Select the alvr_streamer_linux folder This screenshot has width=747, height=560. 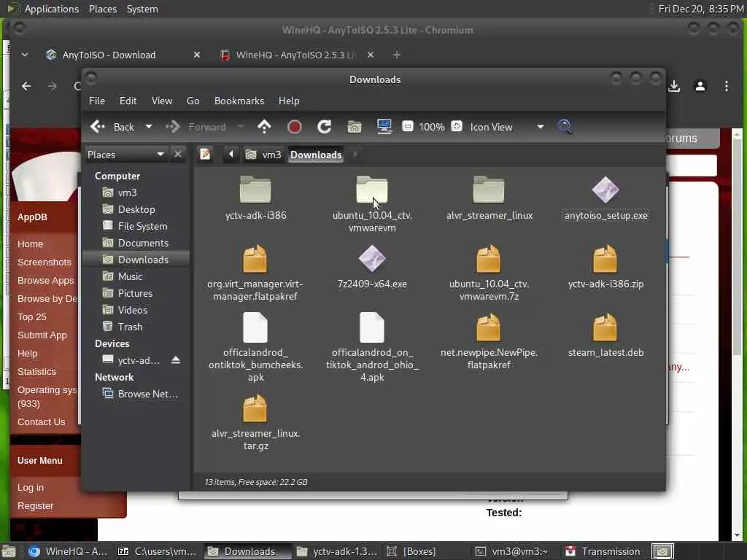[x=489, y=198]
